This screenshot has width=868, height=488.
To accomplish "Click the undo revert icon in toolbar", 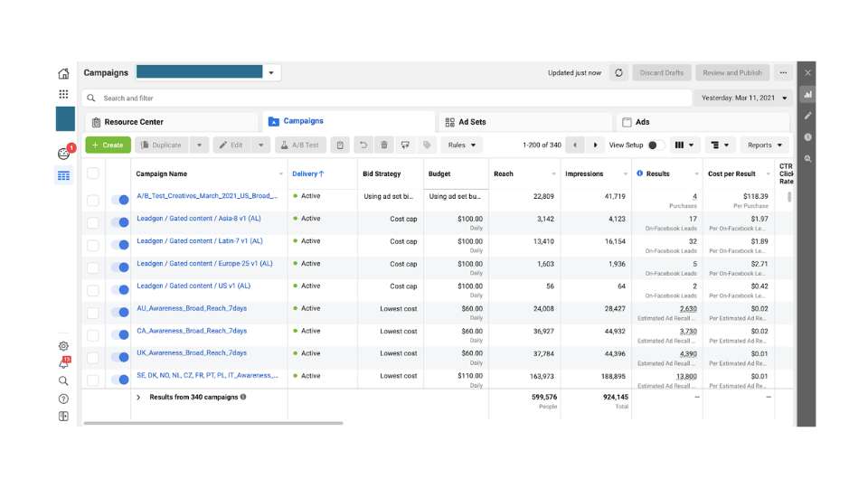I will click(363, 145).
